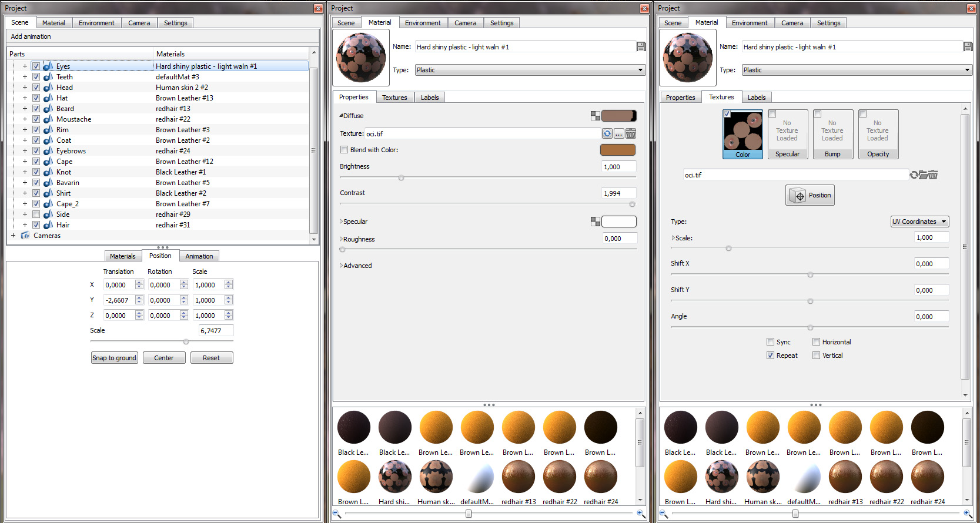Open the Settings tab in the right window
The height and width of the screenshot is (523, 980).
[x=828, y=23]
